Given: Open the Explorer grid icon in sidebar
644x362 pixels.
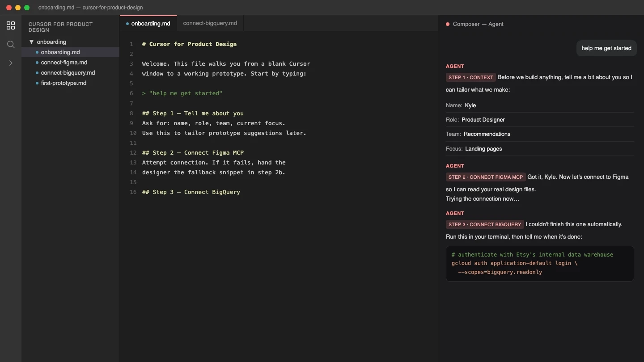Looking at the screenshot, I should coord(11,25).
